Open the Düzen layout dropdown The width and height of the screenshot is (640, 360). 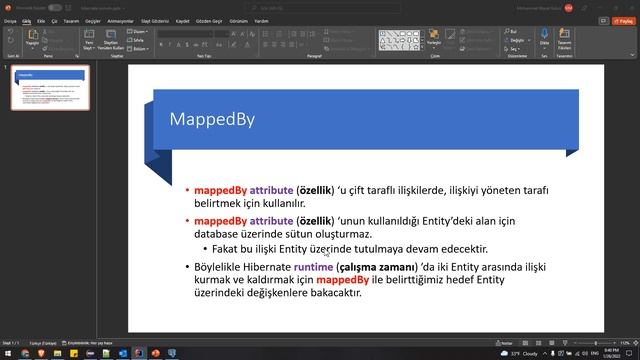pyautogui.click(x=138, y=31)
